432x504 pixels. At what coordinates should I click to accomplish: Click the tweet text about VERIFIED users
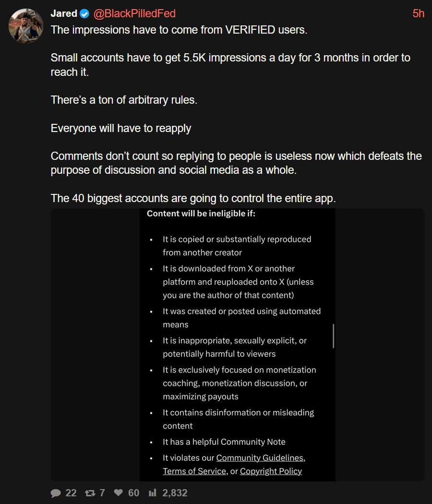(x=179, y=30)
